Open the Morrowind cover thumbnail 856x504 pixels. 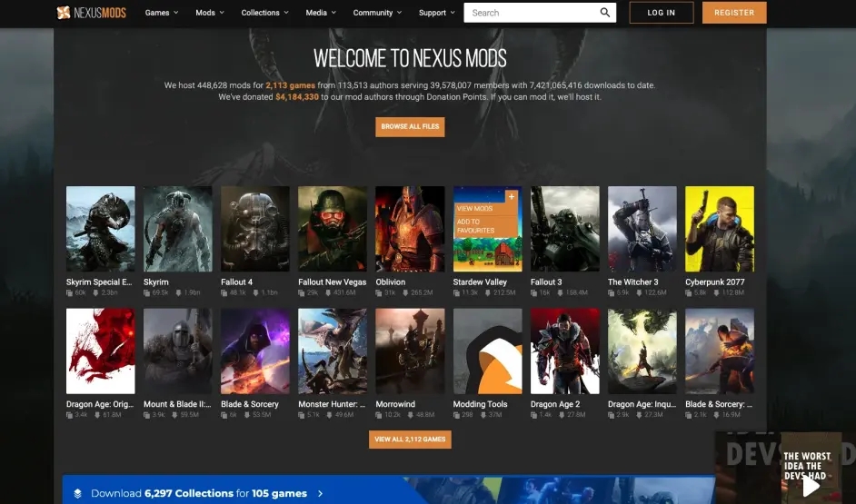pos(410,351)
